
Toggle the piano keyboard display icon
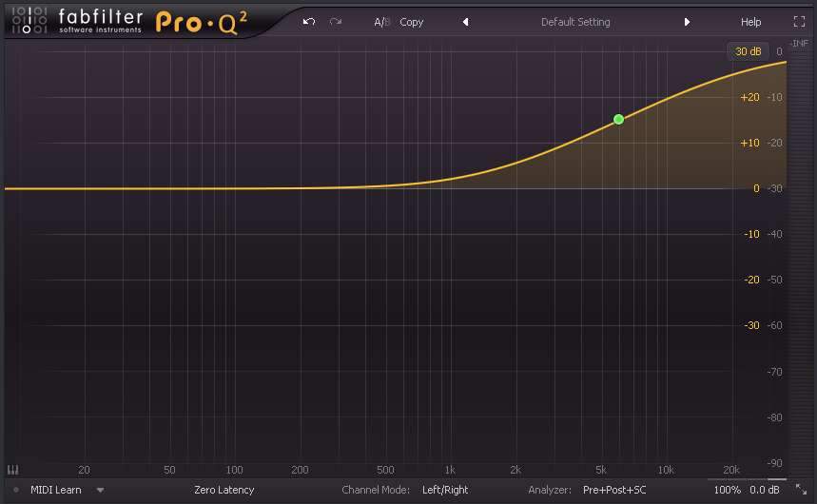coord(13,470)
